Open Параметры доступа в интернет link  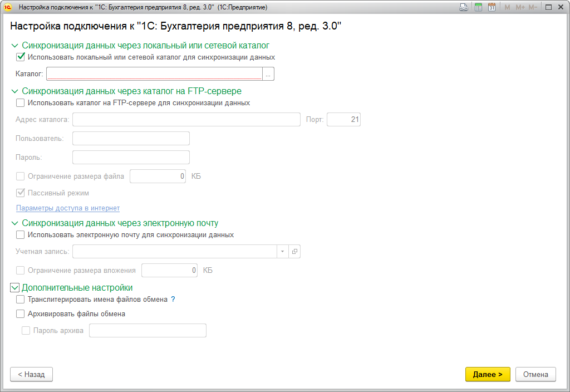68,208
